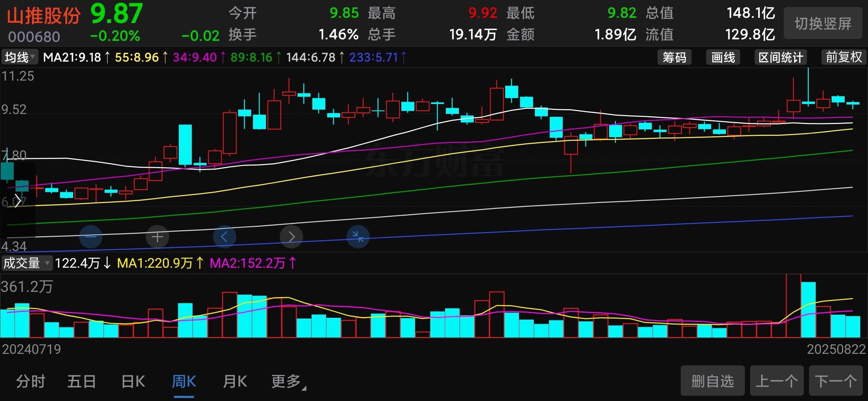Select the 周K tab
The image size is (868, 401).
point(184,381)
